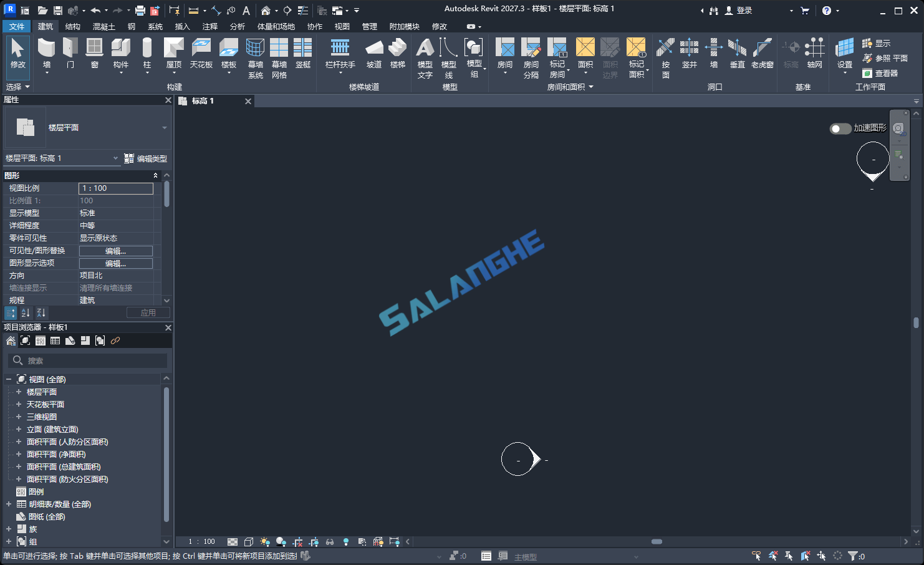
Task: Select the 墙 (Wall) tool
Action: tap(47, 54)
